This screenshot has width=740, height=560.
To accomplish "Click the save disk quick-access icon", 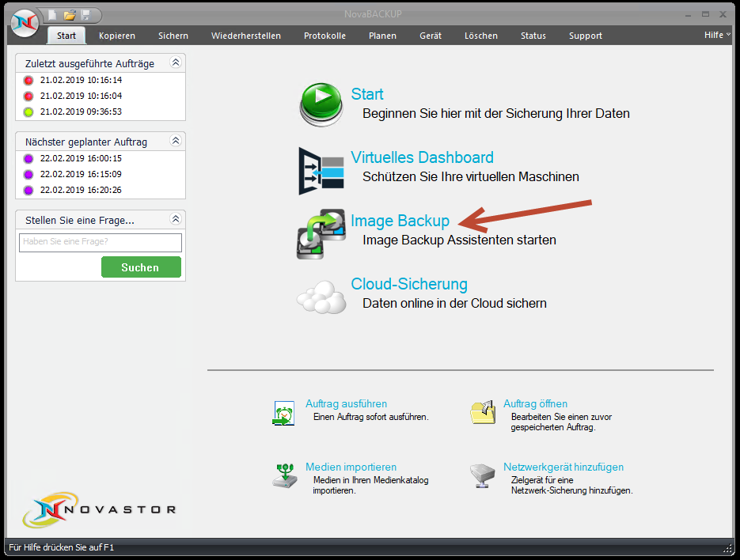I will (86, 15).
